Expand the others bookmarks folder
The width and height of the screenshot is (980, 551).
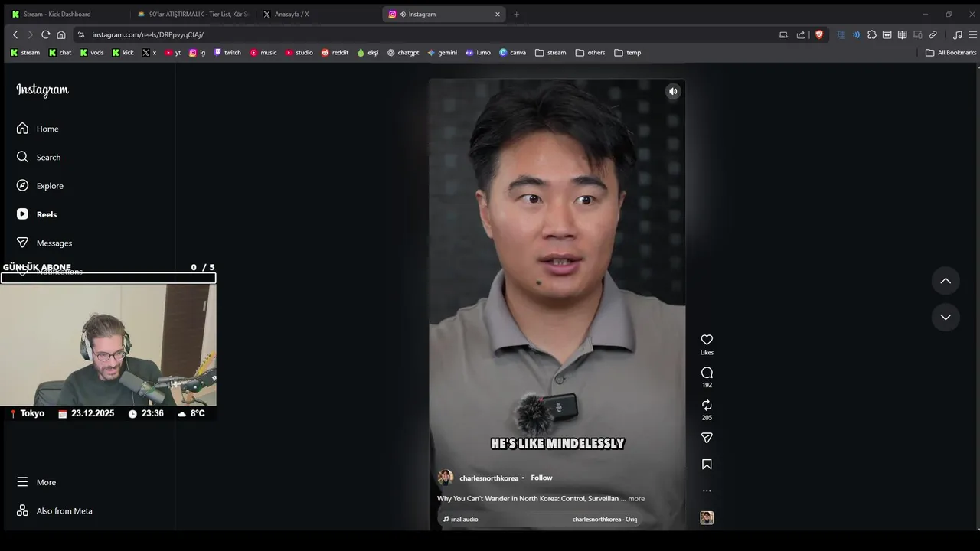point(590,53)
